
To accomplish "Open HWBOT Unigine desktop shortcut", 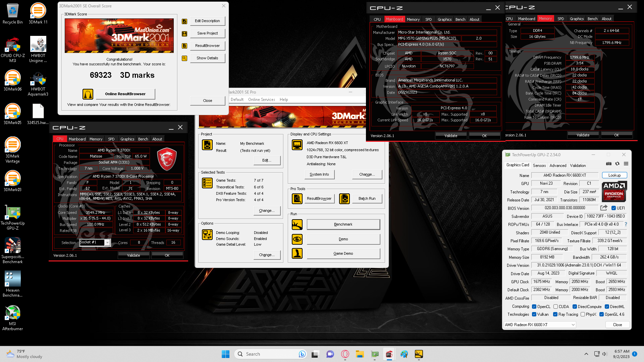I will 38,50.
